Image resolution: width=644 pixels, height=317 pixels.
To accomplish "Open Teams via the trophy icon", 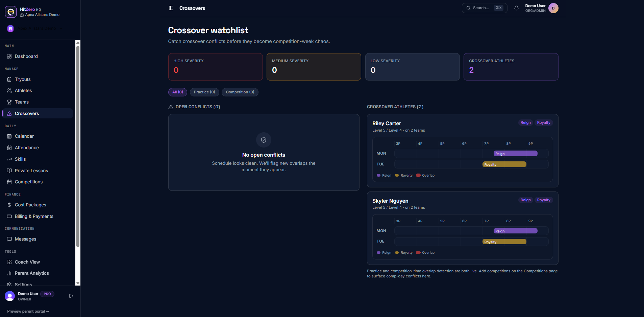I will coord(9,102).
